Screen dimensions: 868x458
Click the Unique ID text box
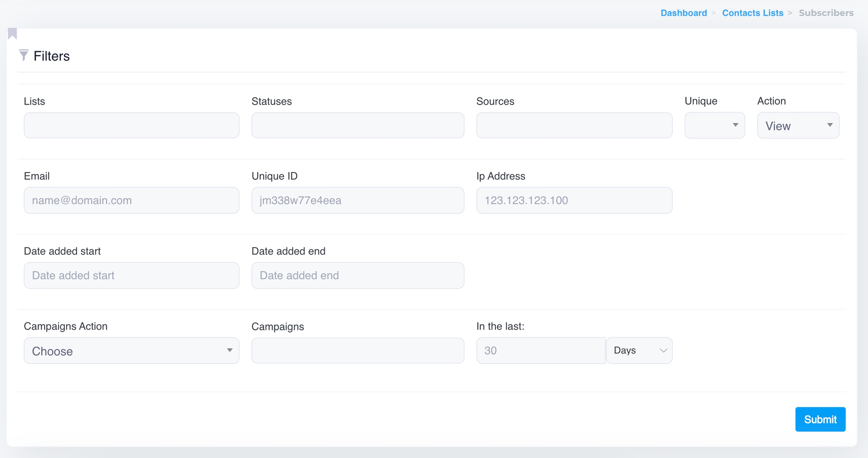coord(358,200)
